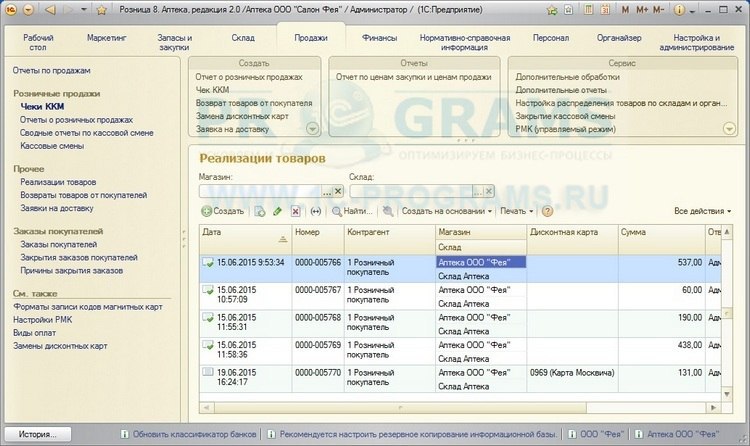Open the favorites list with green arrow star
Viewport: 750px width, 446px height.
point(552,10)
